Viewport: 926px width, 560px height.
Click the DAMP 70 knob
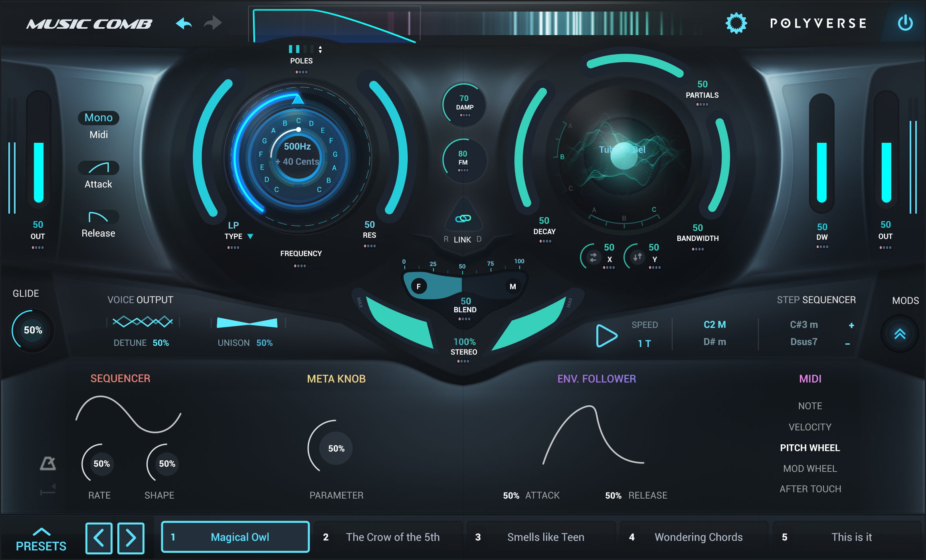464,105
